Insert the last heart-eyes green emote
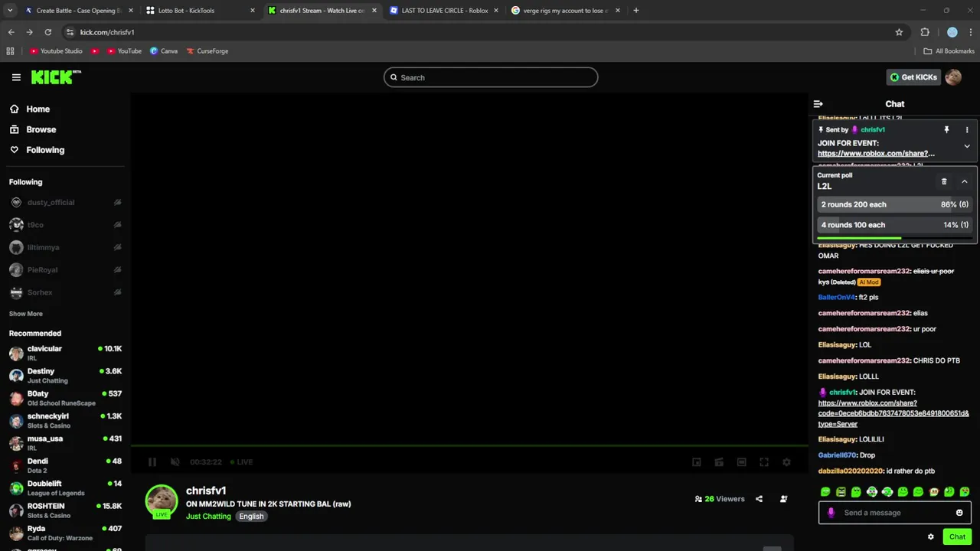 965,492
